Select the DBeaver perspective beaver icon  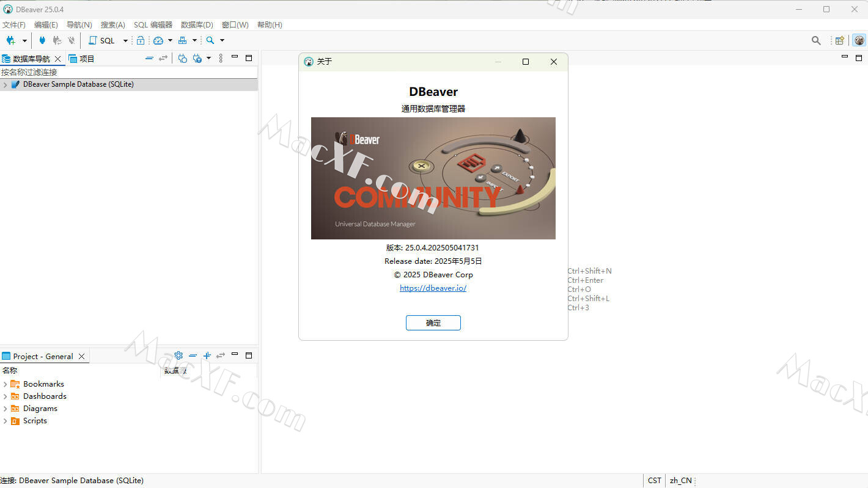click(x=859, y=40)
